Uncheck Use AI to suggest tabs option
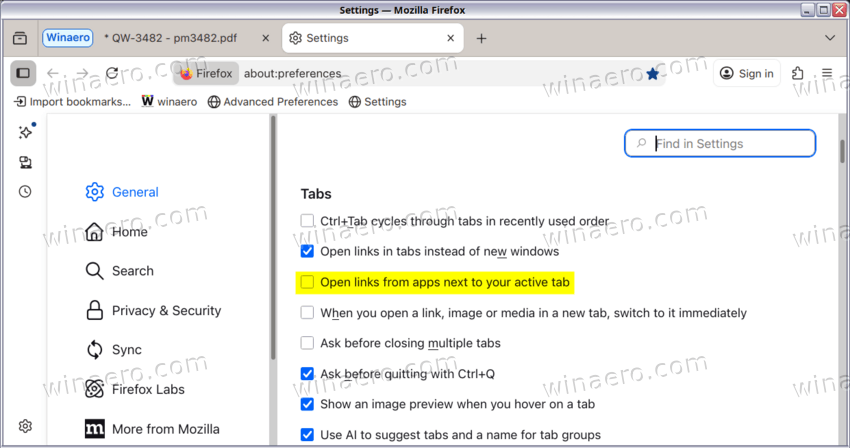The image size is (850, 448). click(x=307, y=434)
